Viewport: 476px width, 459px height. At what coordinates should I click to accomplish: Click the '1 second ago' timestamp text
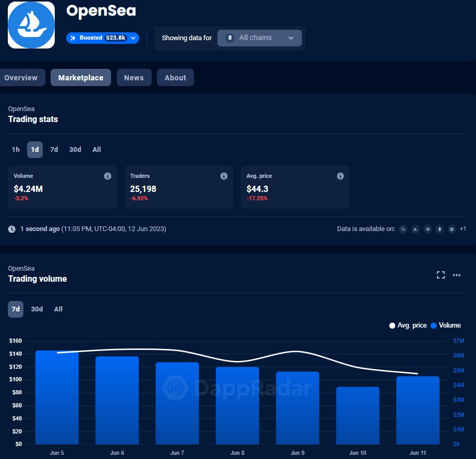40,229
